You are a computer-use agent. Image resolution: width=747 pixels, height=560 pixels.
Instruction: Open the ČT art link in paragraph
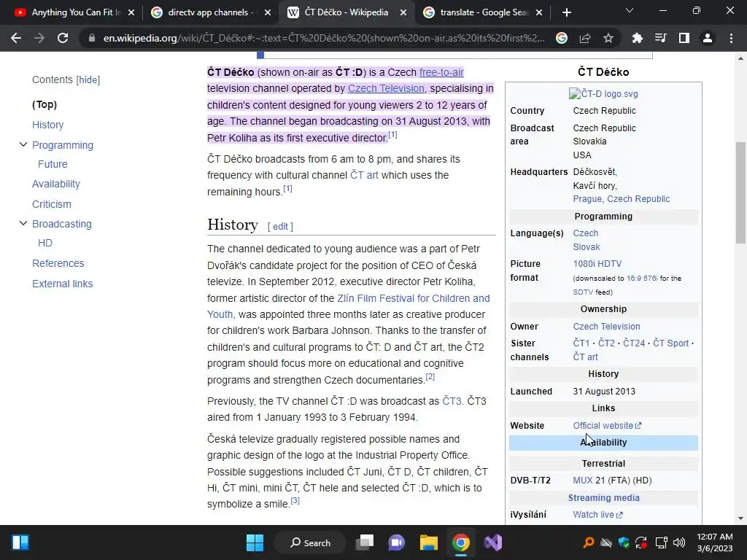tap(364, 175)
